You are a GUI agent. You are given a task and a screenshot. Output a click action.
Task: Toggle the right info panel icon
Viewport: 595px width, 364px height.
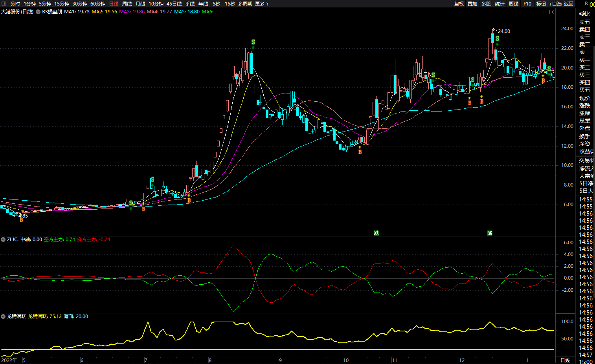pyautogui.click(x=552, y=12)
